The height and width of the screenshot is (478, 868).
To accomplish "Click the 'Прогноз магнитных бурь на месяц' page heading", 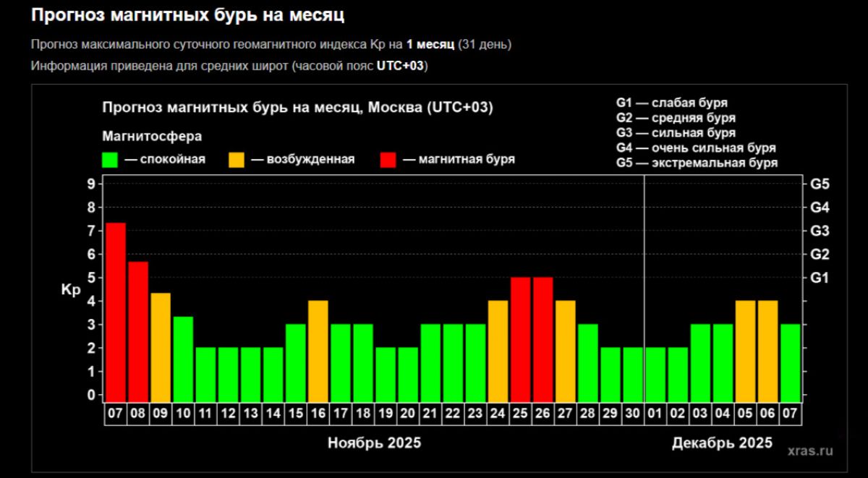I will point(187,14).
